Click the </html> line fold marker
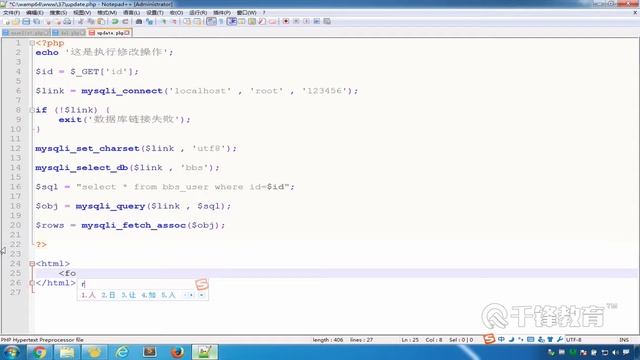This screenshot has width=640, height=360. pos(32,283)
